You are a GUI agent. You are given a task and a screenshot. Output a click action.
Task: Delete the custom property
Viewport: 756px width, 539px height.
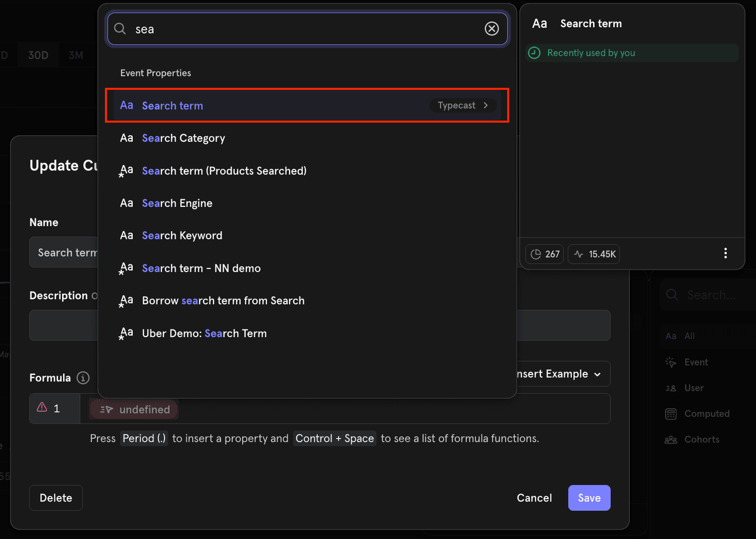[x=56, y=498]
